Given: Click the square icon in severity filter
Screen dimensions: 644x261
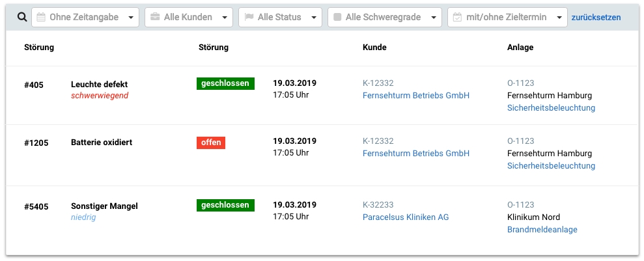Looking at the screenshot, I should (x=337, y=17).
